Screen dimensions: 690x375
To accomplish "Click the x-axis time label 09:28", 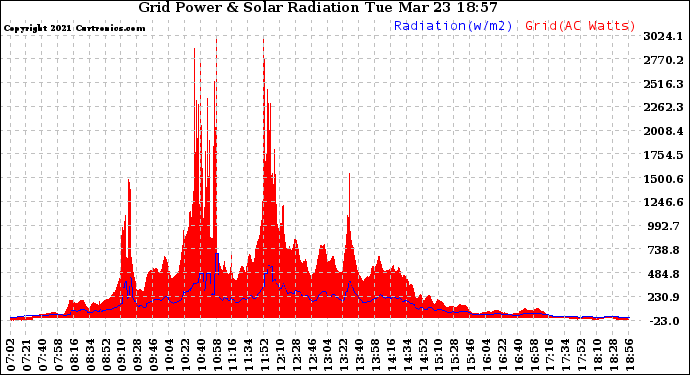I will point(138,355).
